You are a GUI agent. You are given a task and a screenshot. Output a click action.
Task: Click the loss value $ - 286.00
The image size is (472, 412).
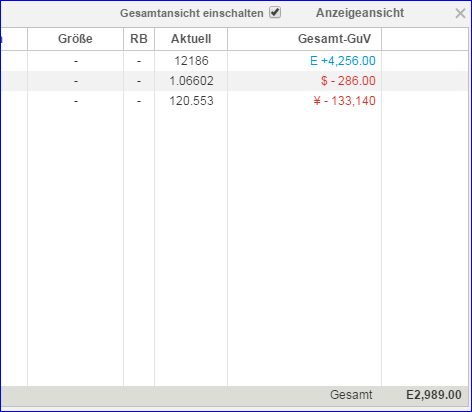348,81
